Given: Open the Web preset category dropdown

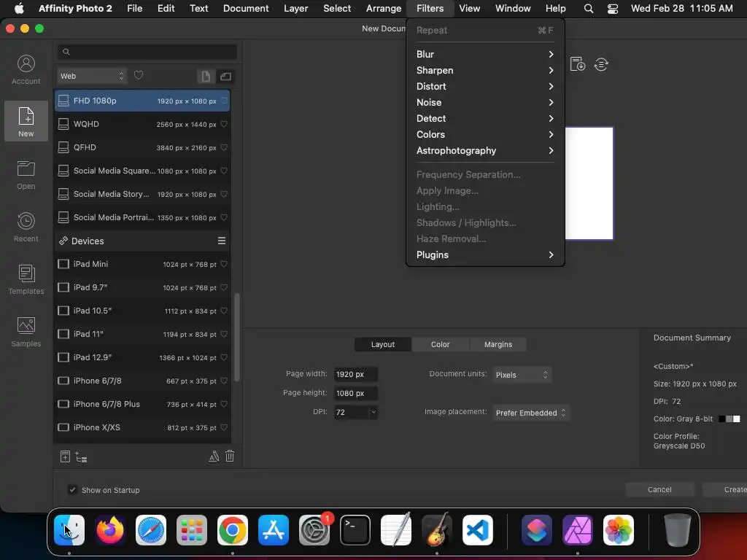Looking at the screenshot, I should click(92, 76).
